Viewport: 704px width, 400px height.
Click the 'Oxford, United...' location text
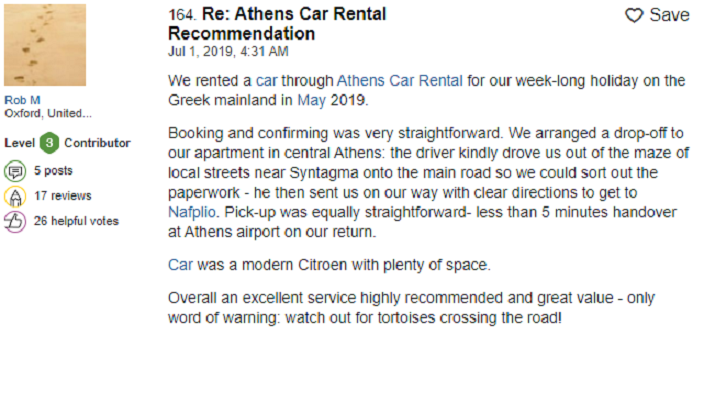[x=48, y=113]
